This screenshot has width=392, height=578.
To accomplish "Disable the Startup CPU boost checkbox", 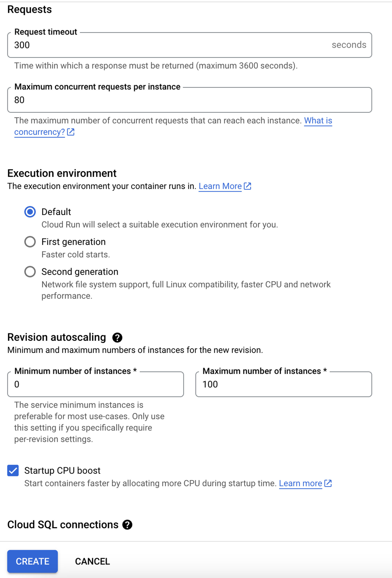I will coord(13,471).
